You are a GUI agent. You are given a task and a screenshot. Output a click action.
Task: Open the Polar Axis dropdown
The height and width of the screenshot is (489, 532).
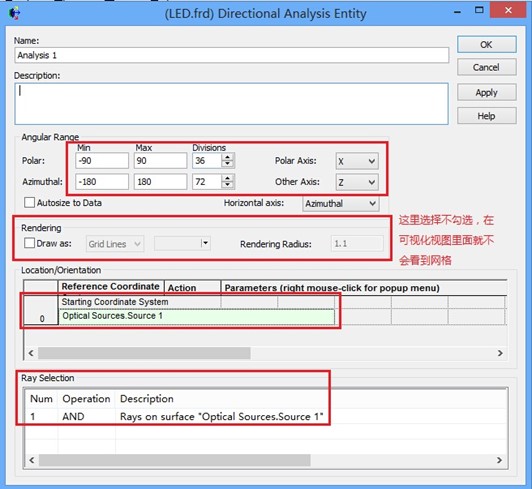pyautogui.click(x=357, y=161)
